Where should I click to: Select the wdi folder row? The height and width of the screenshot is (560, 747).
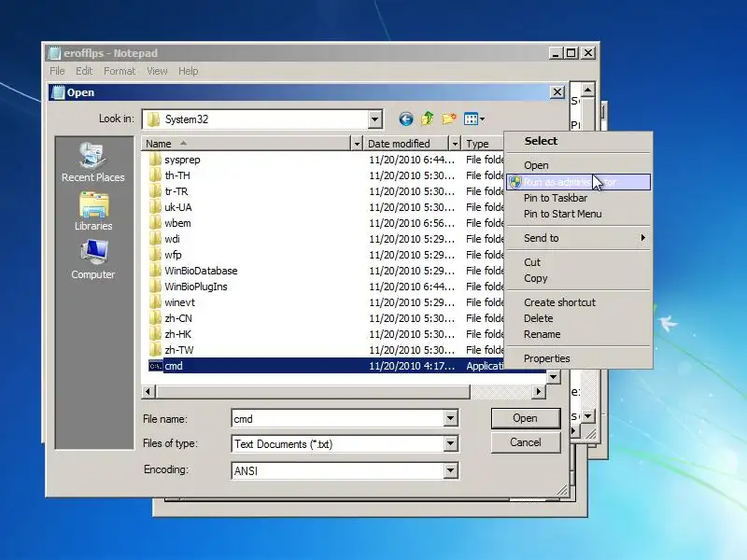325,239
